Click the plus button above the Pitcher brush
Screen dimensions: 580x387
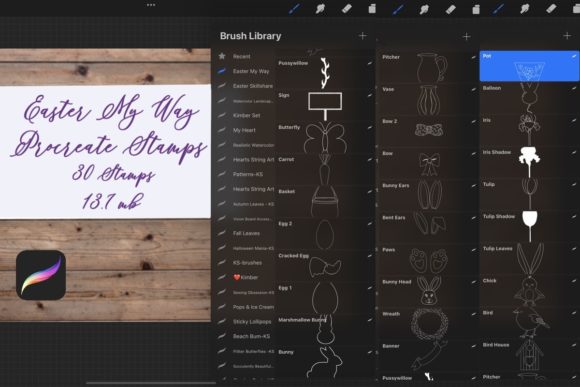click(x=466, y=36)
